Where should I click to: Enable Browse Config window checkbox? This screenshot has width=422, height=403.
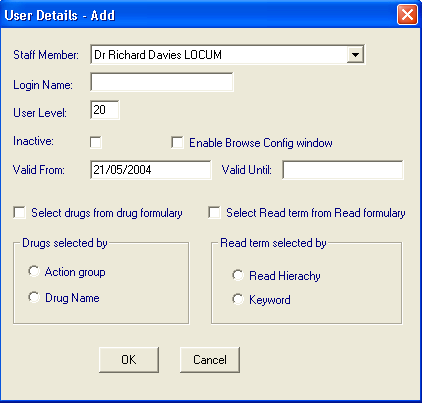click(177, 142)
